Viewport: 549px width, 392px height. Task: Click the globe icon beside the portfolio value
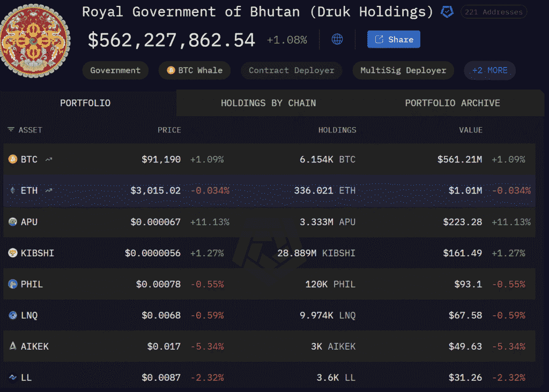tap(337, 39)
